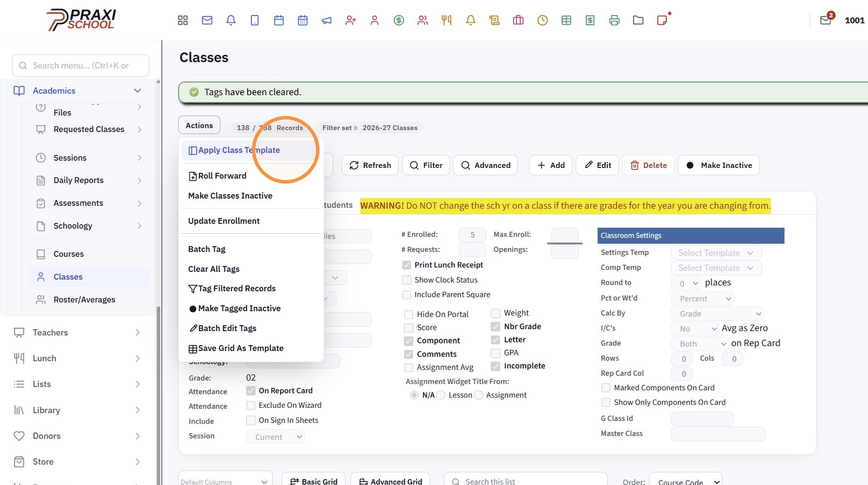The height and width of the screenshot is (485, 868).
Task: Click the orange bell icon
Action: pos(470,20)
